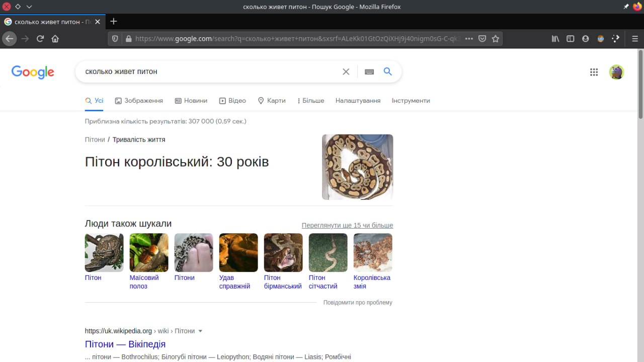Go back with the back arrow
The width and height of the screenshot is (644, 362).
(9, 39)
